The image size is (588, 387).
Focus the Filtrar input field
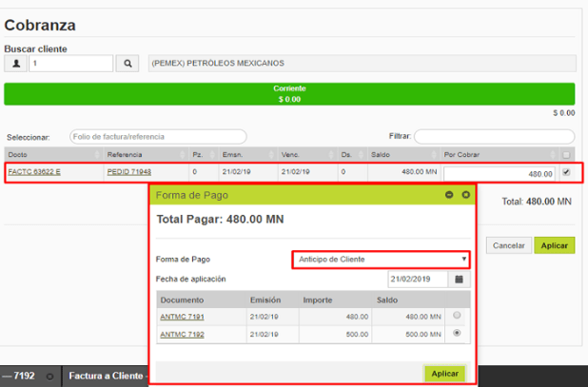(x=494, y=137)
